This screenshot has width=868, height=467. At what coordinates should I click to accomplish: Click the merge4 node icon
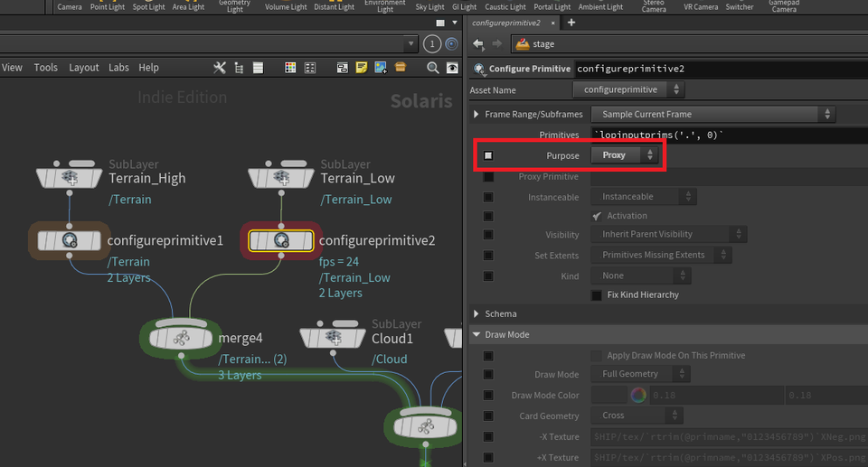point(180,339)
